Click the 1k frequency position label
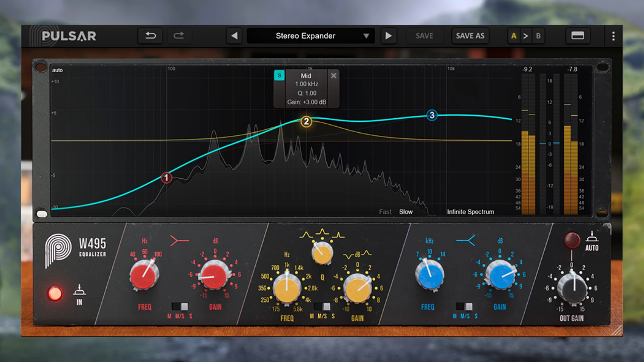This screenshot has width=644, height=362. (287, 265)
